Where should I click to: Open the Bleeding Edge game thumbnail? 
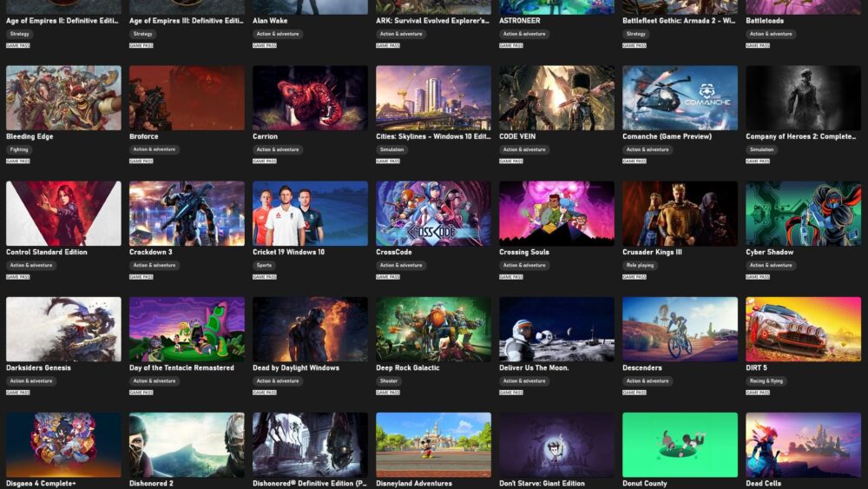click(63, 98)
